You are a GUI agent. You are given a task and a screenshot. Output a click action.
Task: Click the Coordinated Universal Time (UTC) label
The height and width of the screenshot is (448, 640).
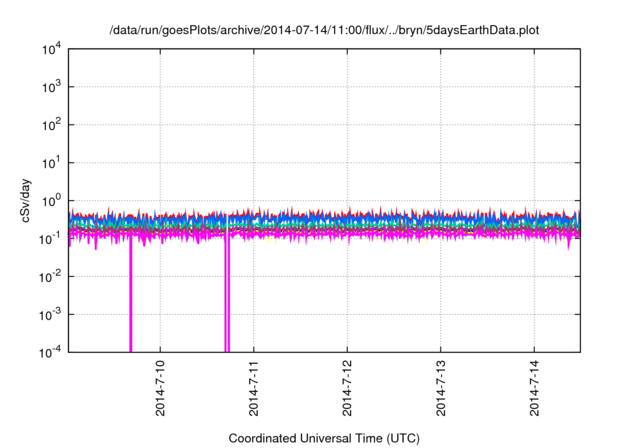[324, 439]
